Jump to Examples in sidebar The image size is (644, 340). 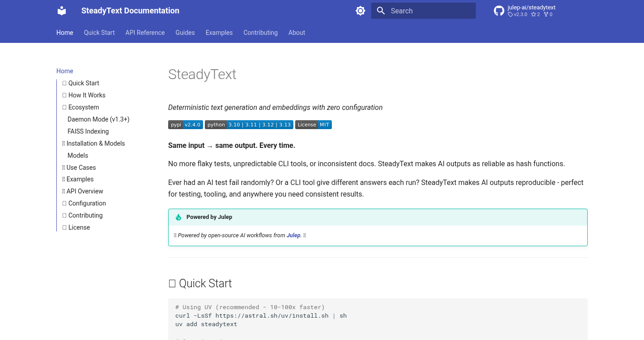click(78, 179)
